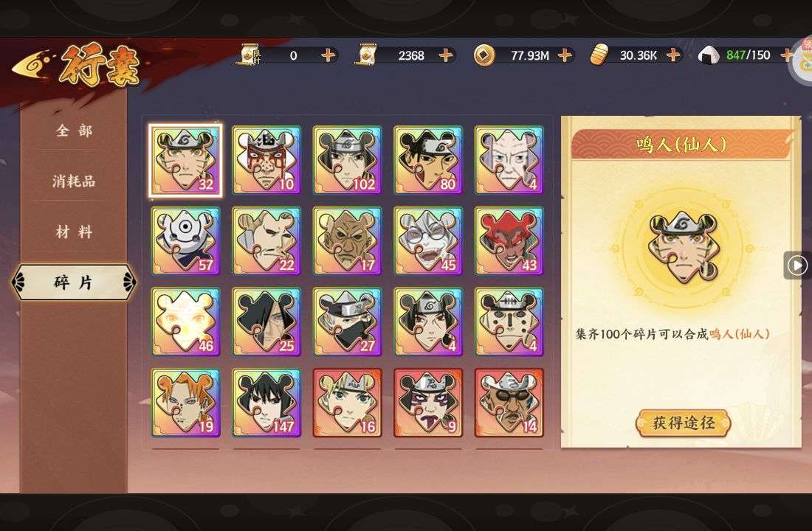Select the Sage Naruto fragment showing 32
812x531 pixels.
[x=185, y=161]
